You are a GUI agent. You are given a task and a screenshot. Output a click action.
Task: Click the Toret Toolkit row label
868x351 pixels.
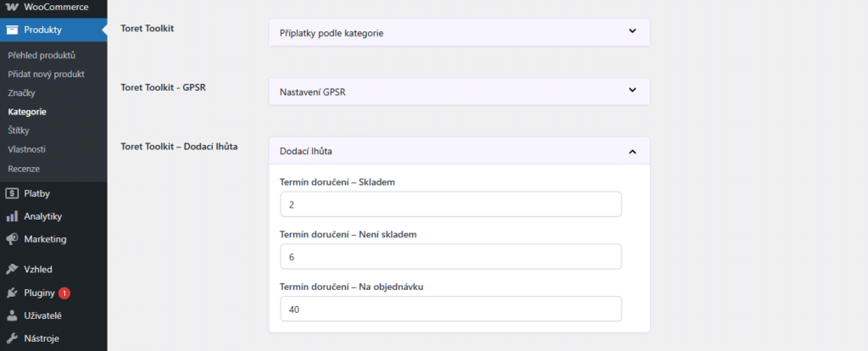tap(147, 28)
